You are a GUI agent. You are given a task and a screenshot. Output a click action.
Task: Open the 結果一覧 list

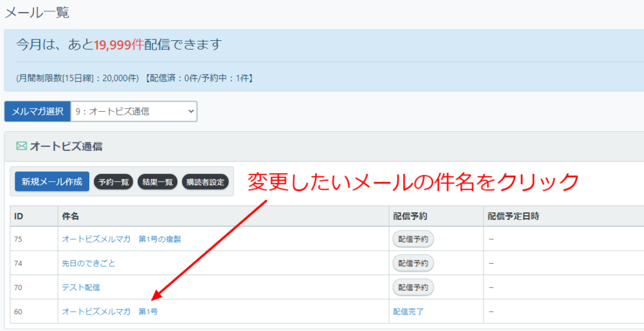pos(157,182)
